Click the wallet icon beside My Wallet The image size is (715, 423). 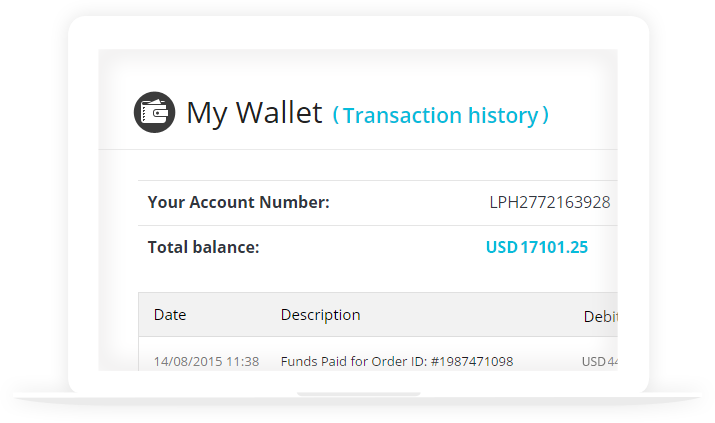[x=155, y=112]
